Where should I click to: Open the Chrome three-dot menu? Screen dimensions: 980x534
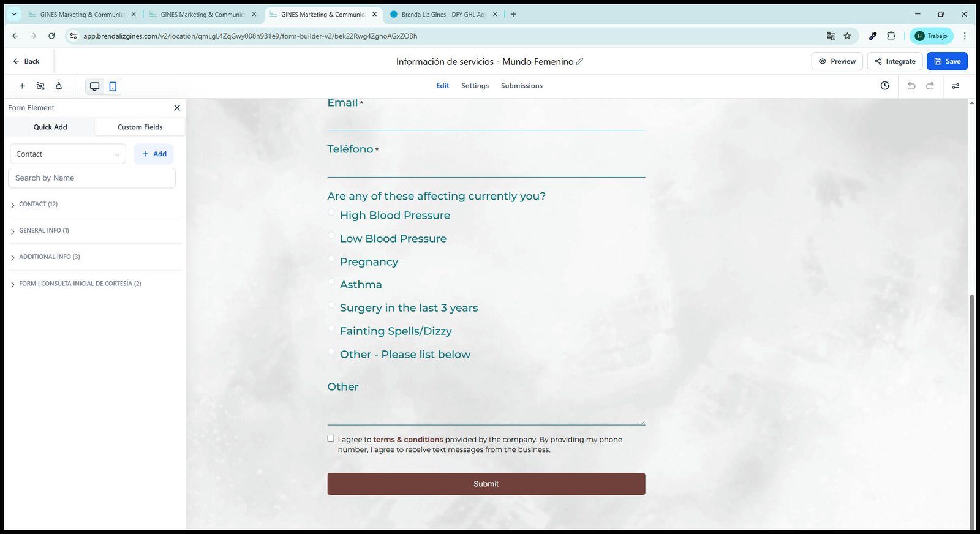965,36
